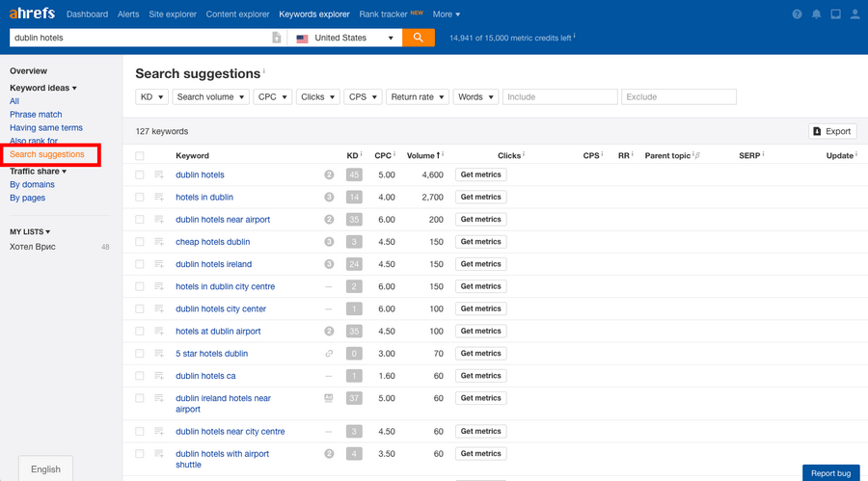Open the CPC filter dropdown
The width and height of the screenshot is (868, 481).
coord(272,96)
